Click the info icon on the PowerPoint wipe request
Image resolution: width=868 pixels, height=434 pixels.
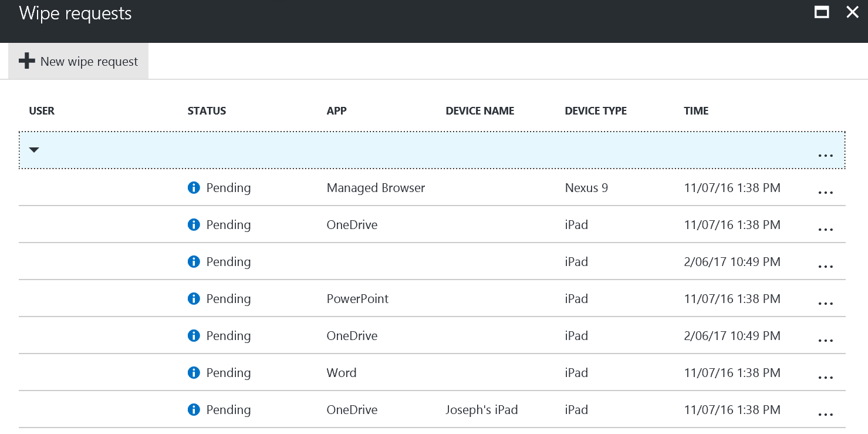click(194, 298)
